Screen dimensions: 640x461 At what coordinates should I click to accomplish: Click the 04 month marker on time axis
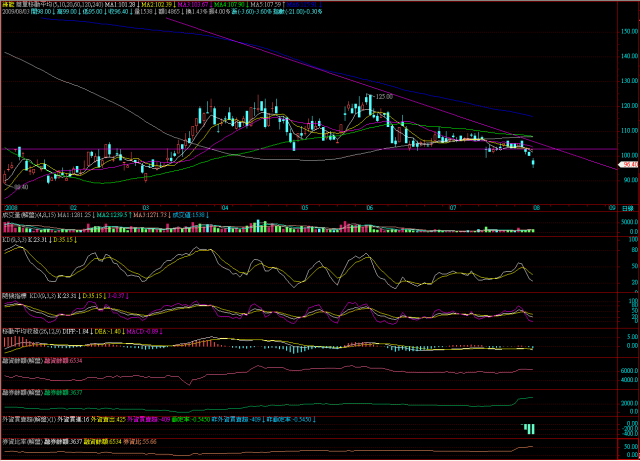pyautogui.click(x=225, y=208)
